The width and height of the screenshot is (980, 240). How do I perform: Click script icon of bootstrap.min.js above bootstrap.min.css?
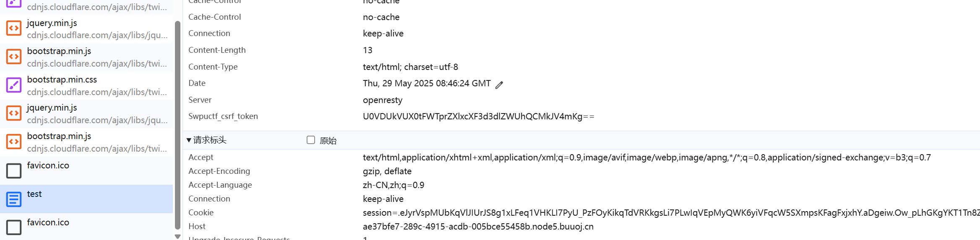[x=14, y=57]
